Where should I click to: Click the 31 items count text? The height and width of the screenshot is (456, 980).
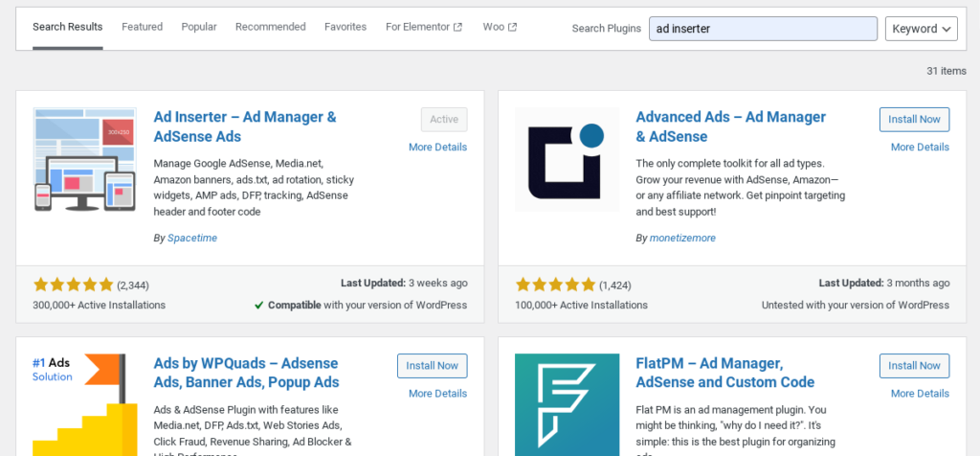(x=947, y=71)
